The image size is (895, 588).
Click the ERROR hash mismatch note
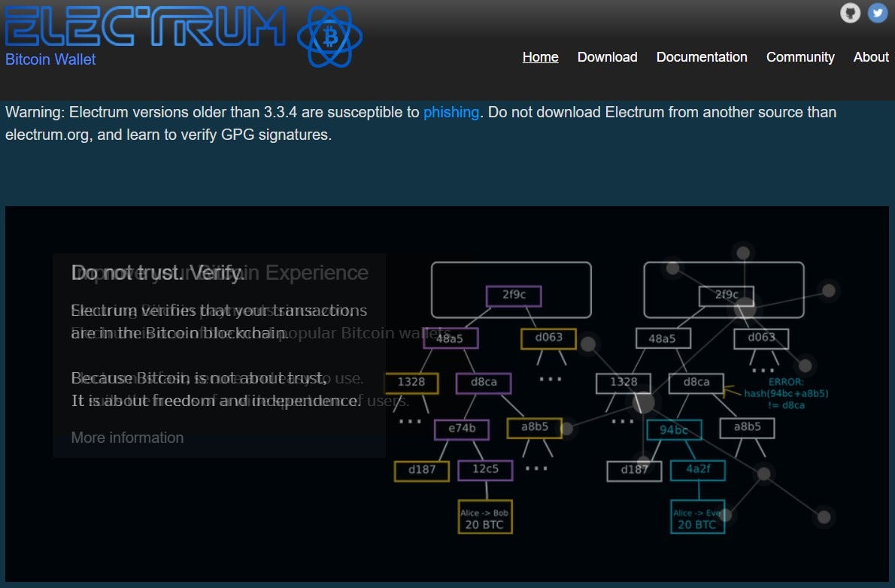point(786,393)
